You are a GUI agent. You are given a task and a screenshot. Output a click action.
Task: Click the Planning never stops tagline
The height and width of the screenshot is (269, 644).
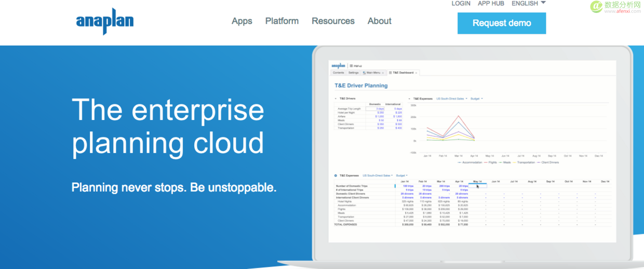pyautogui.click(x=174, y=187)
